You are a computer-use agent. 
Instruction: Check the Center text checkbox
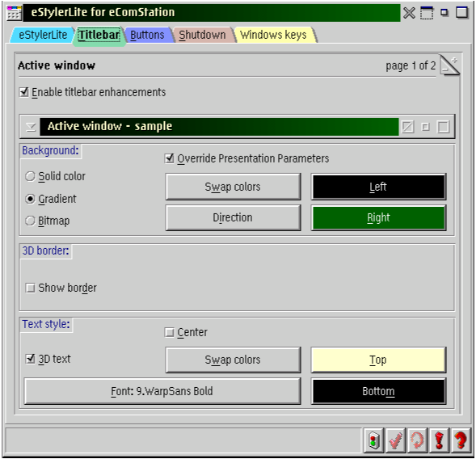[186, 332]
